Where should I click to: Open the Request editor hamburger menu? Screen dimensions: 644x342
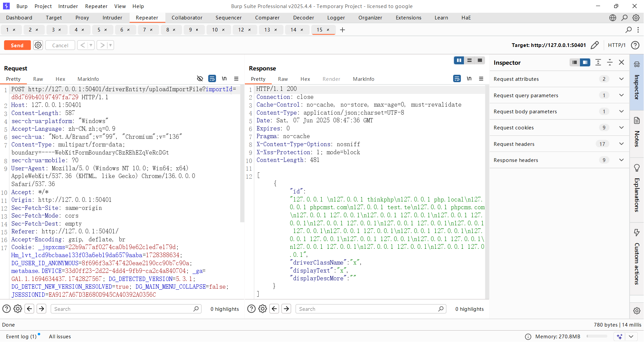click(x=236, y=78)
